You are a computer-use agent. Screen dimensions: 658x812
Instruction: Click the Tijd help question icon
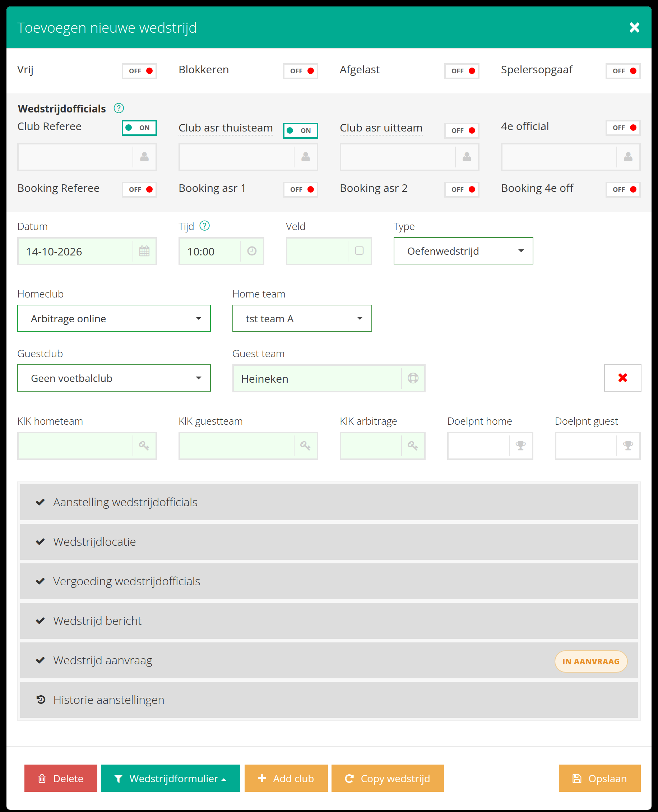(205, 226)
